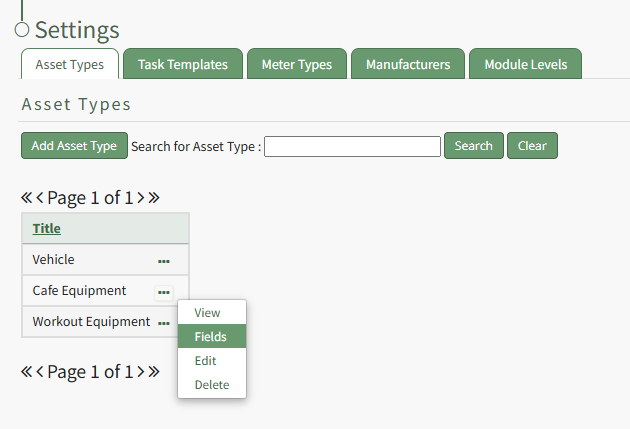
Task: Choose Edit from the context menu
Action: 205,361
